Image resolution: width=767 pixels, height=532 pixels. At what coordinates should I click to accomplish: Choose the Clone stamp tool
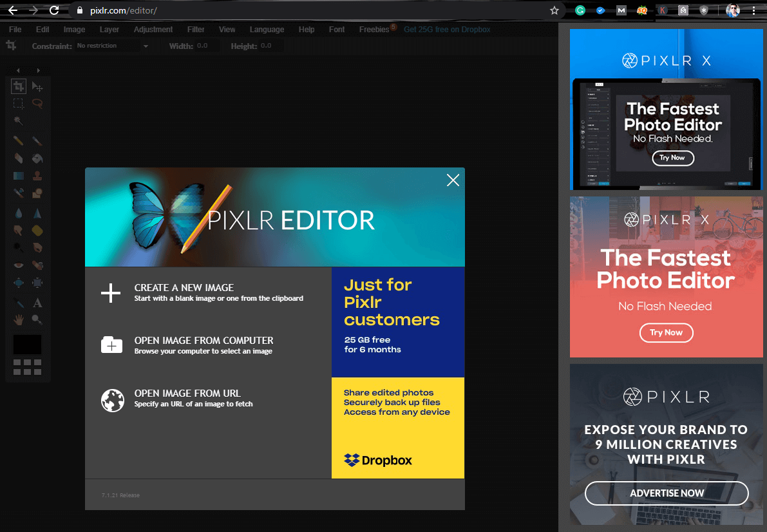37,175
